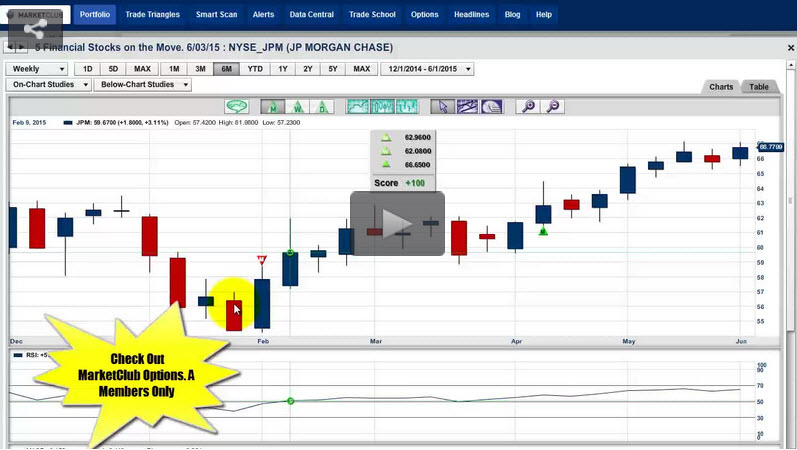Open the date range dropdown

427,69
